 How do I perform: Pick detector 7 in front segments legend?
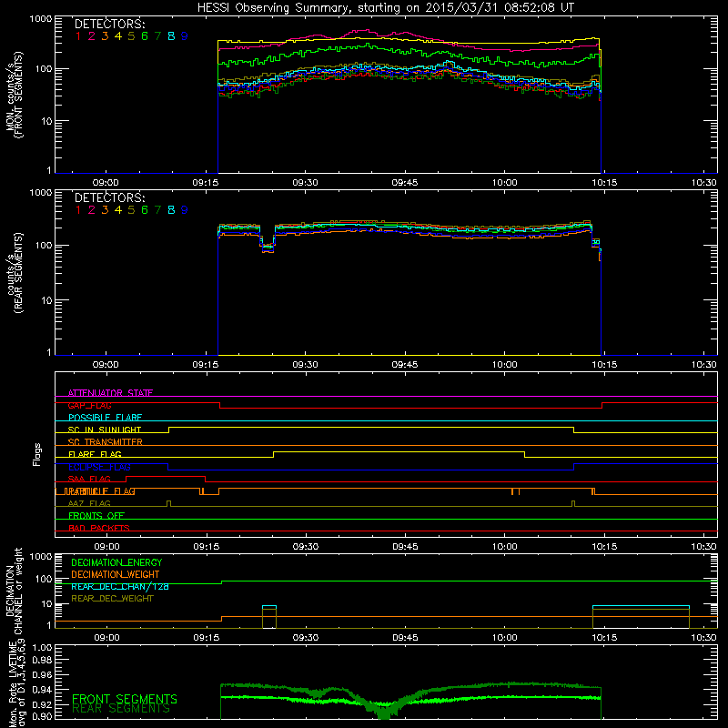(157, 36)
